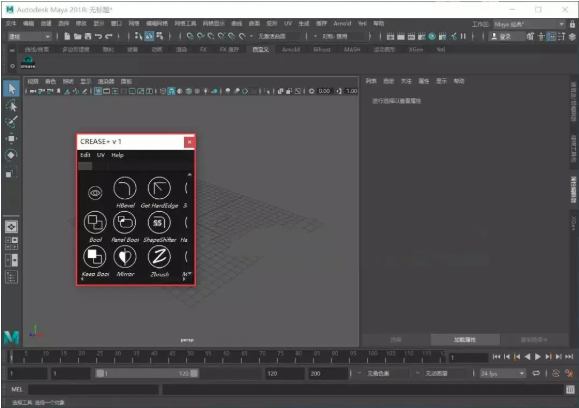Screen dimensions: 579x408
Task: Switch to the FX shelf tab
Action: click(x=203, y=49)
